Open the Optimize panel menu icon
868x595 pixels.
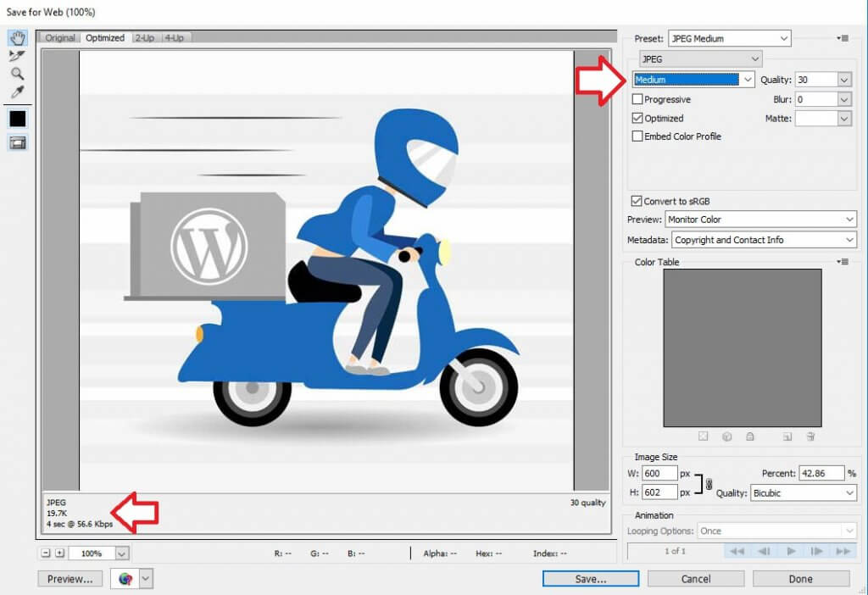(x=843, y=38)
